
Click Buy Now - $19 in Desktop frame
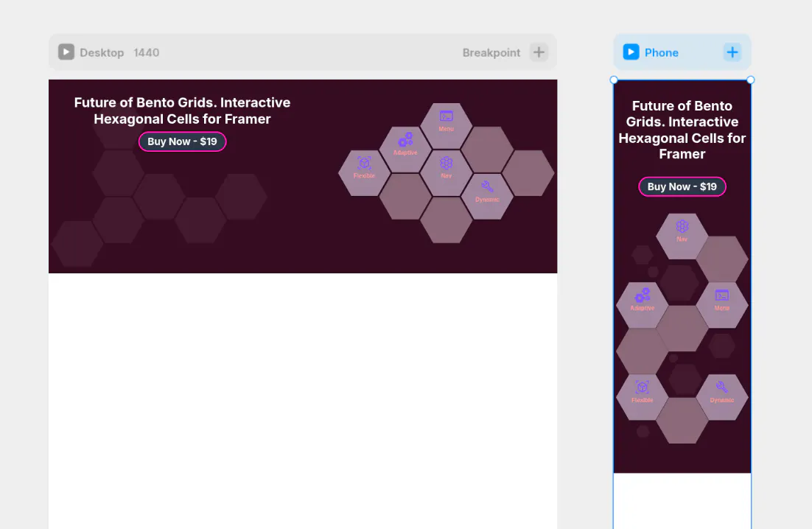[182, 141]
